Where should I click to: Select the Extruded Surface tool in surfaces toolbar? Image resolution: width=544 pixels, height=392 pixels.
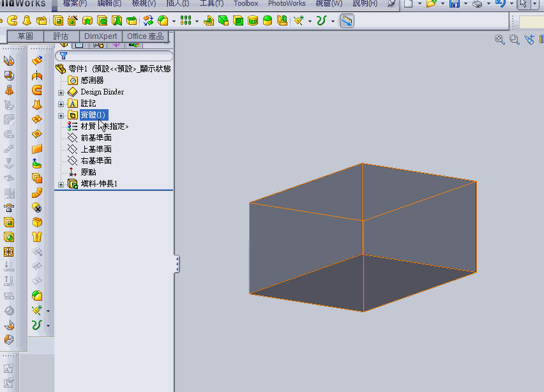point(37,61)
